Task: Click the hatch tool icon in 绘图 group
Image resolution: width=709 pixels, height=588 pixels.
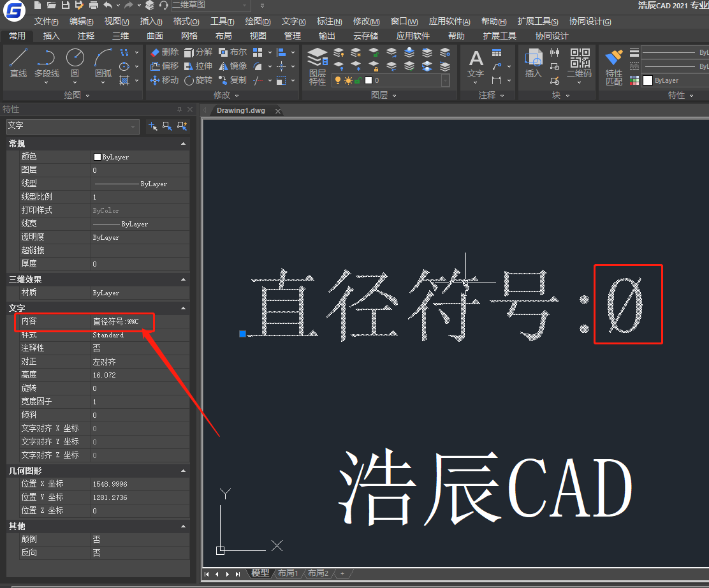Action: (124, 80)
